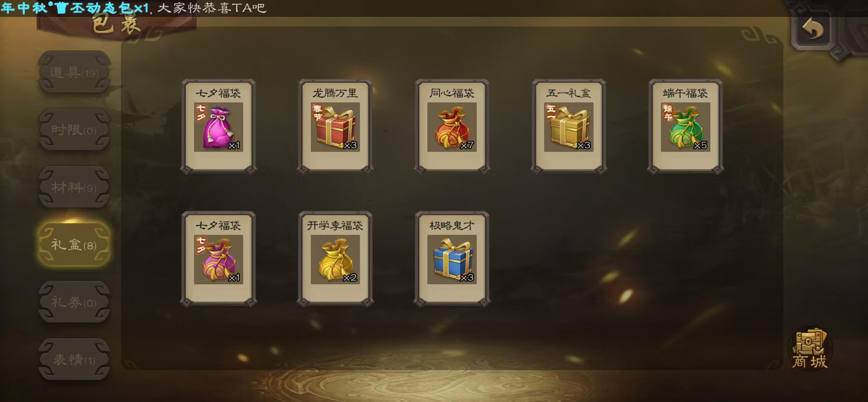The width and height of the screenshot is (868, 402).
Task: Select the 同心福袋 red bag icon
Action: coord(452,127)
